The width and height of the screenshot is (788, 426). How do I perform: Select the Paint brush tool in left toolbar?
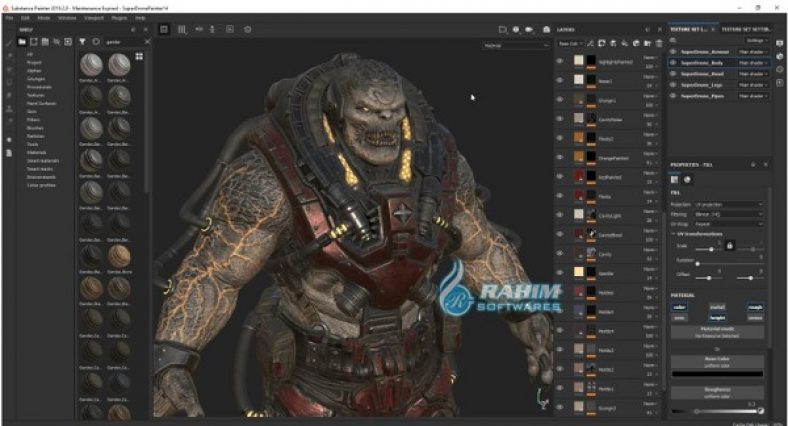click(9, 43)
